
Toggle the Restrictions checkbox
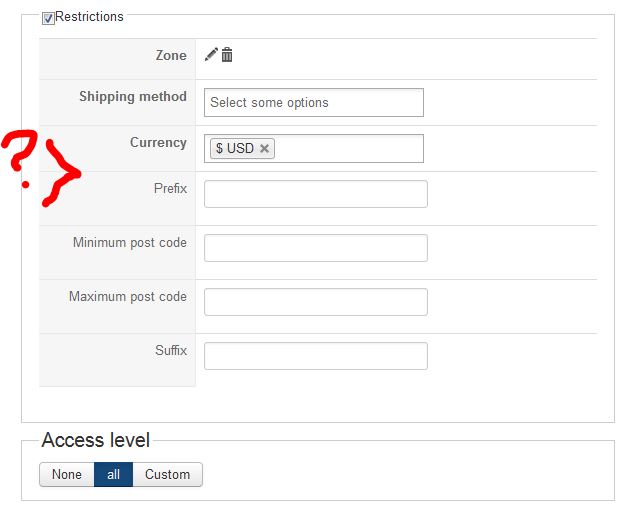[x=48, y=18]
